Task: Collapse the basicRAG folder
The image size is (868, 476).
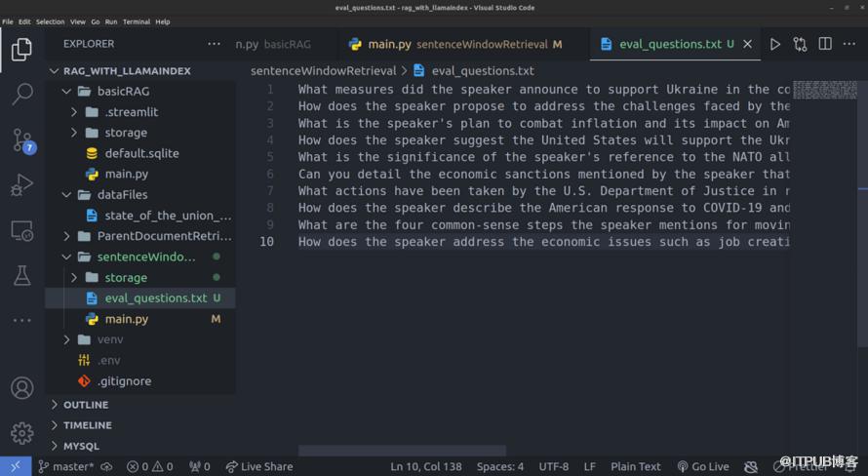Action: click(x=67, y=91)
